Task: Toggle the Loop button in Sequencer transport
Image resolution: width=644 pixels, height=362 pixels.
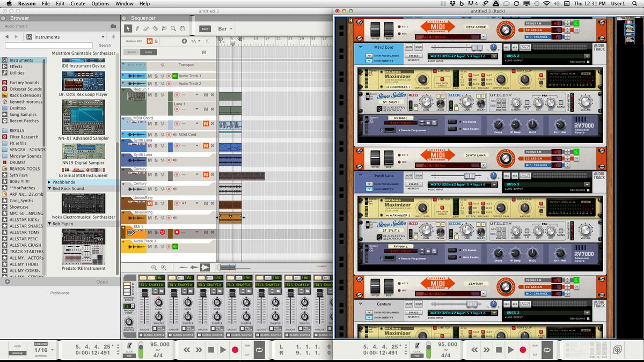Action: coord(259,350)
